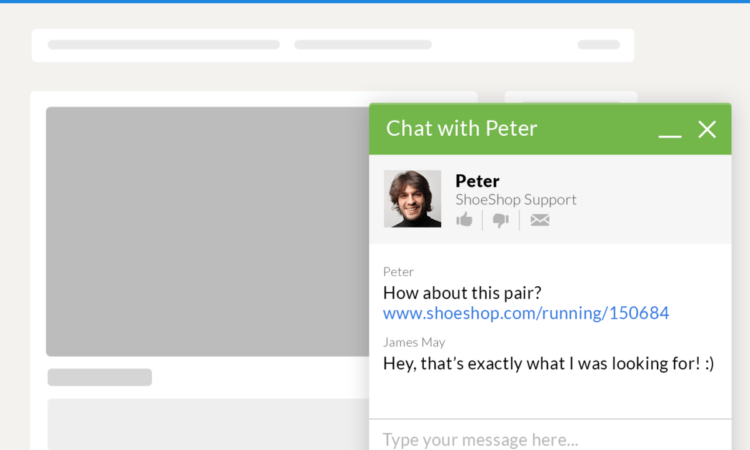Click the 'ShoeShop Support' subtitle text

pyautogui.click(x=516, y=200)
